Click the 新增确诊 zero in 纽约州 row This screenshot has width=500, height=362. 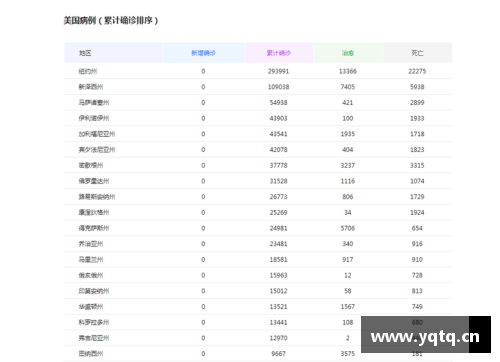[203, 71]
